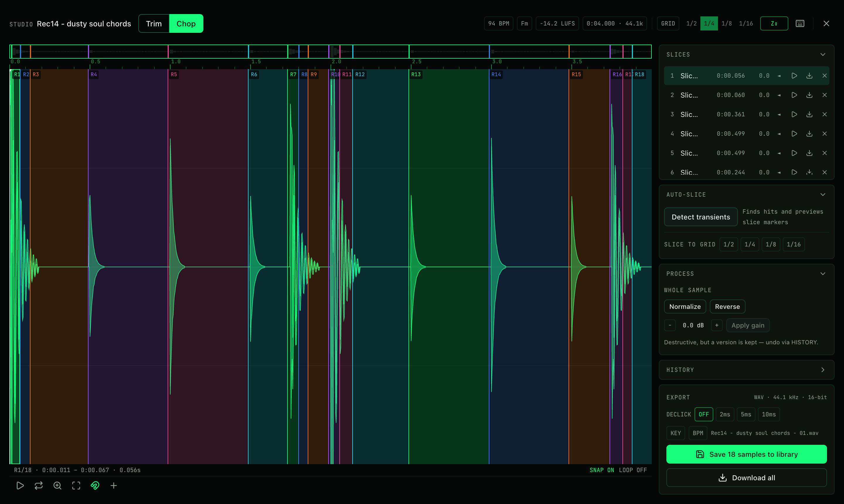The image size is (844, 504).
Task: Open the keyboard shortcuts icon
Action: click(x=800, y=23)
